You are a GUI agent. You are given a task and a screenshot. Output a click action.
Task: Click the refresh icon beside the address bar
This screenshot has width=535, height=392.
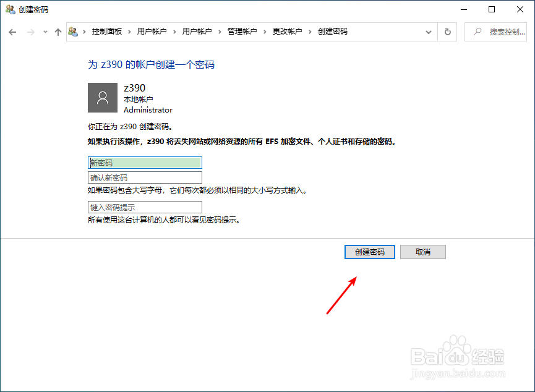click(447, 31)
